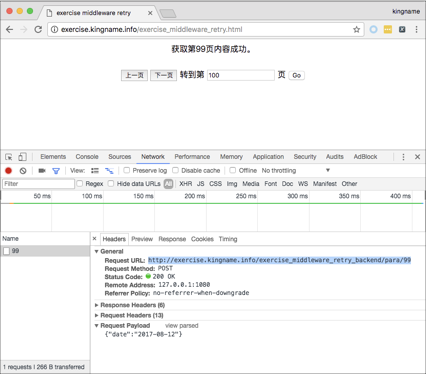Filter requests by JS type
Viewport: 426px width, 374px height.
(x=201, y=184)
